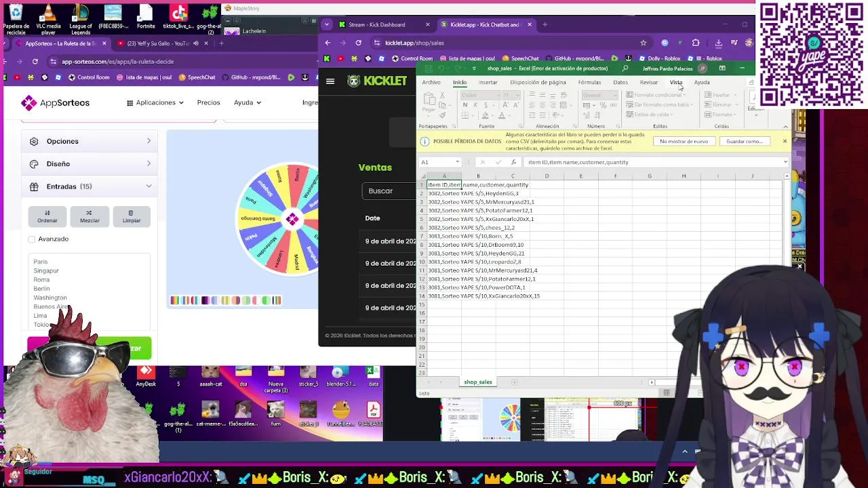The image size is (868, 488).
Task: Launch VLC media player from the desktop
Action: [x=48, y=19]
